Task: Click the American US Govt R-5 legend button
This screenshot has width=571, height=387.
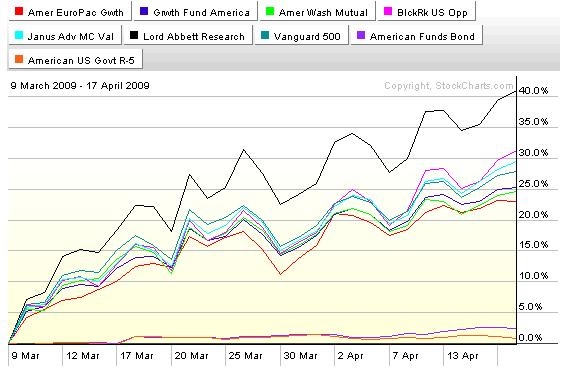Action: (x=75, y=59)
